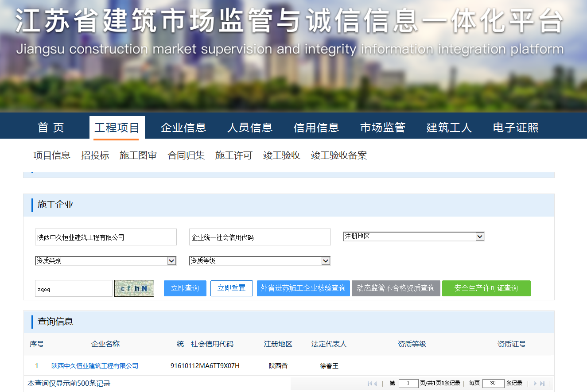
Task: Click the 施工企业 section heading
Action: point(55,205)
